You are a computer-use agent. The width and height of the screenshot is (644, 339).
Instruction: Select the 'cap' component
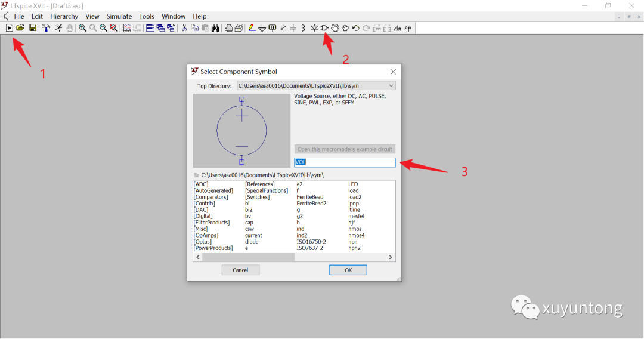[x=249, y=223]
